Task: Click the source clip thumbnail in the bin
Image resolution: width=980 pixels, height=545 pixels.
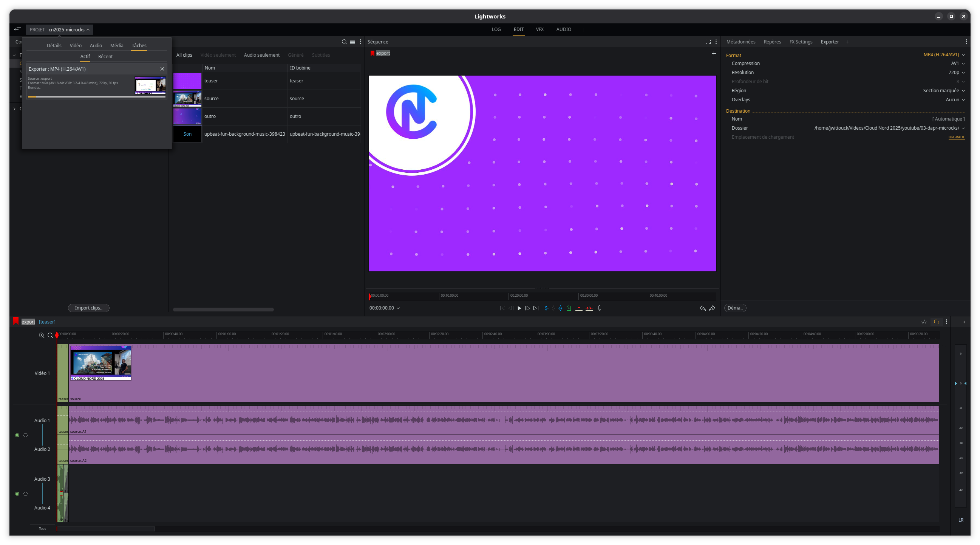Action: [x=187, y=99]
